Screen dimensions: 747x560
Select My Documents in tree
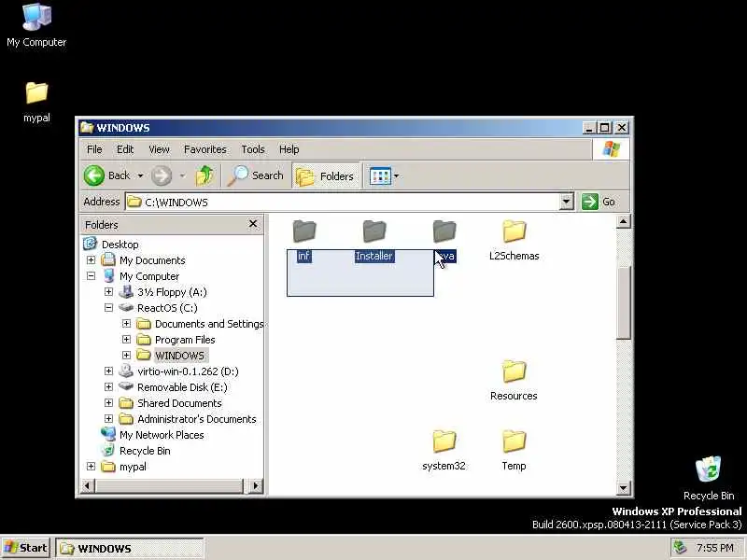point(152,260)
